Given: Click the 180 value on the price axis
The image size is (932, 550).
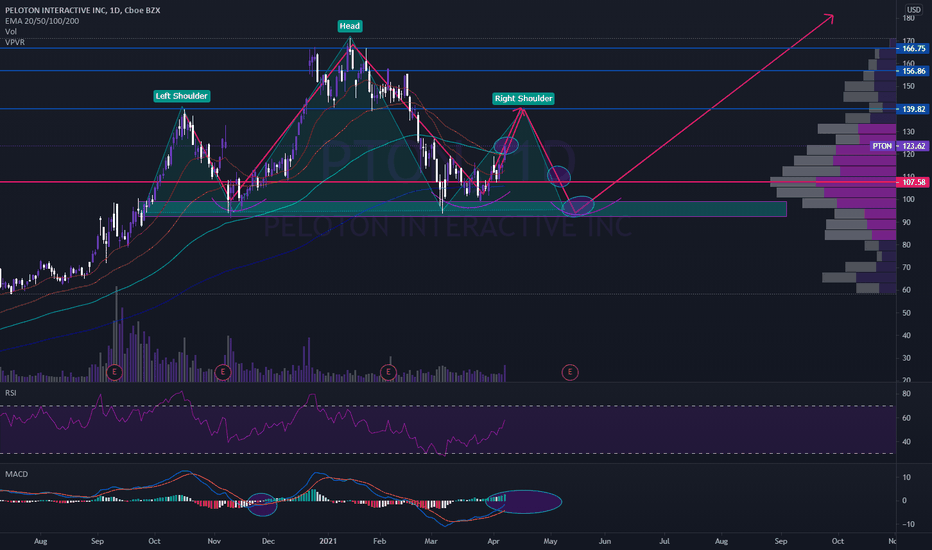Looking at the screenshot, I should [908, 18].
